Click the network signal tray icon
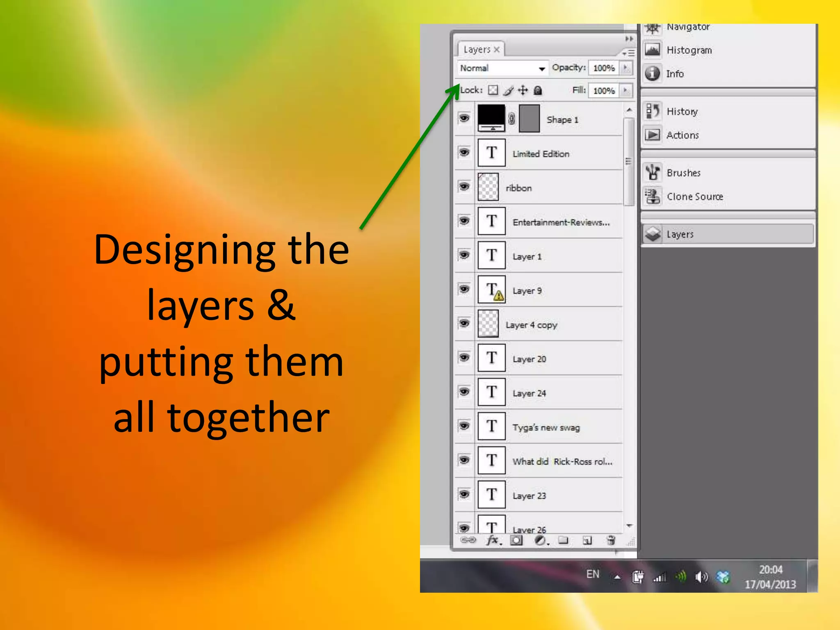 tap(659, 577)
